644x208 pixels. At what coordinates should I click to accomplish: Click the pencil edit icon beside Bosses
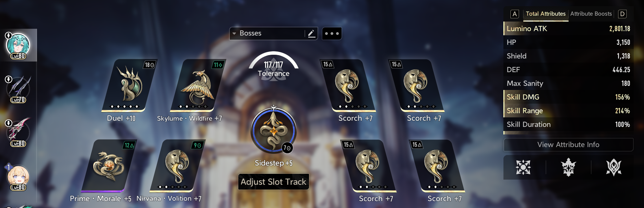[311, 34]
